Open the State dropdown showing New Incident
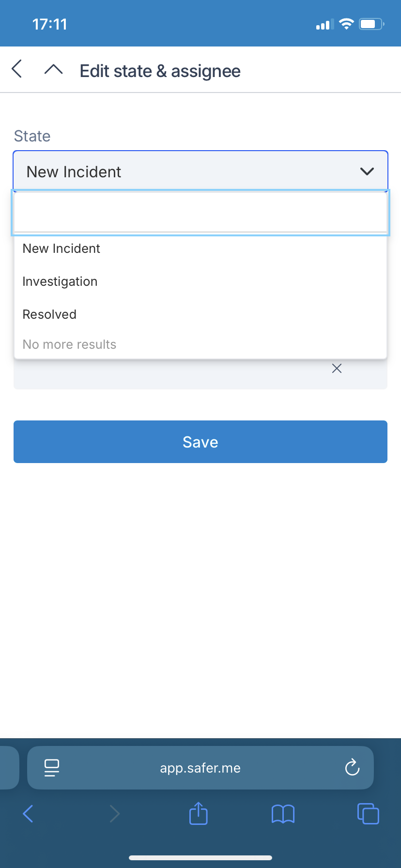Image resolution: width=401 pixels, height=868 pixels. 200,170
